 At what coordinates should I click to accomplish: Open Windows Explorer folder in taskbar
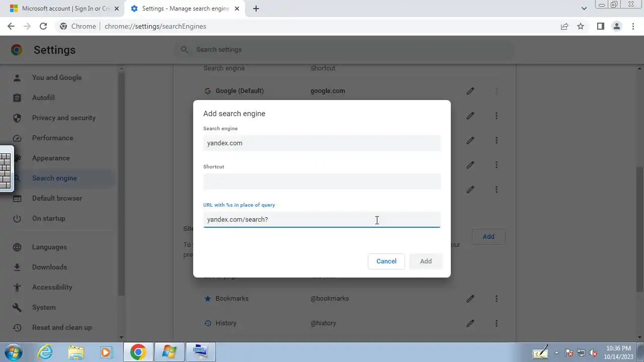point(76,352)
